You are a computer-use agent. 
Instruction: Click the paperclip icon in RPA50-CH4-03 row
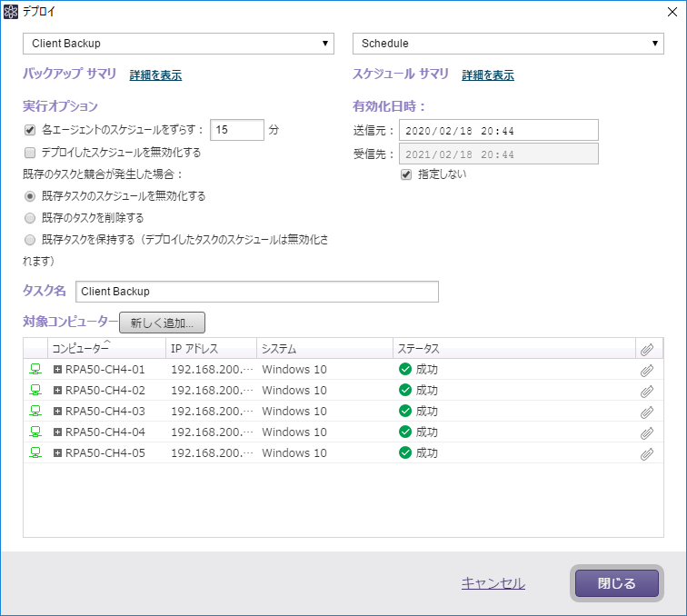point(646,412)
